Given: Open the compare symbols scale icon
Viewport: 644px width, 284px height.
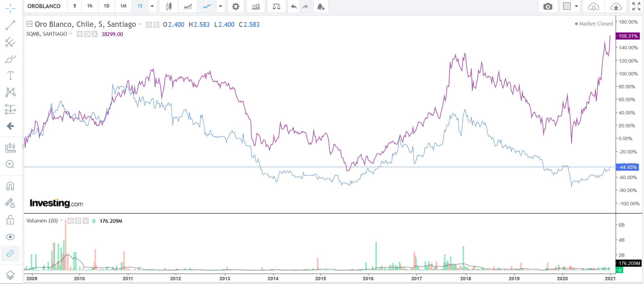Looking at the screenshot, I should [276, 6].
